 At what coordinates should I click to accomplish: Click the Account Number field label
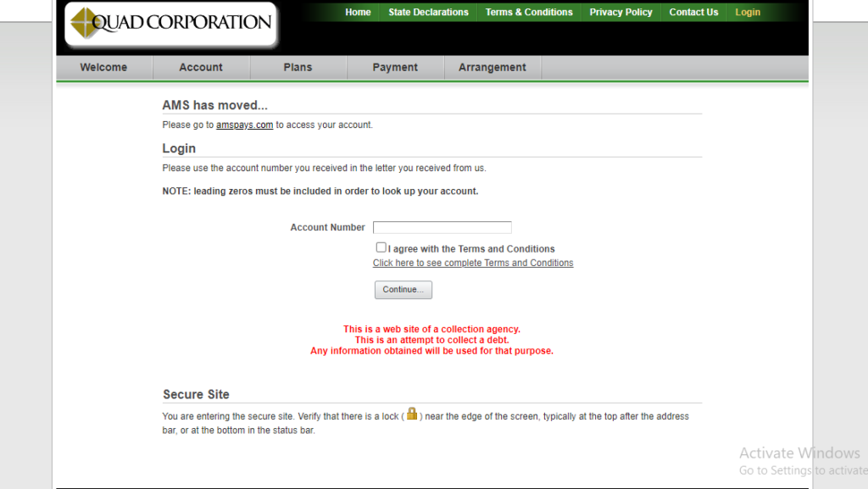[x=327, y=228]
